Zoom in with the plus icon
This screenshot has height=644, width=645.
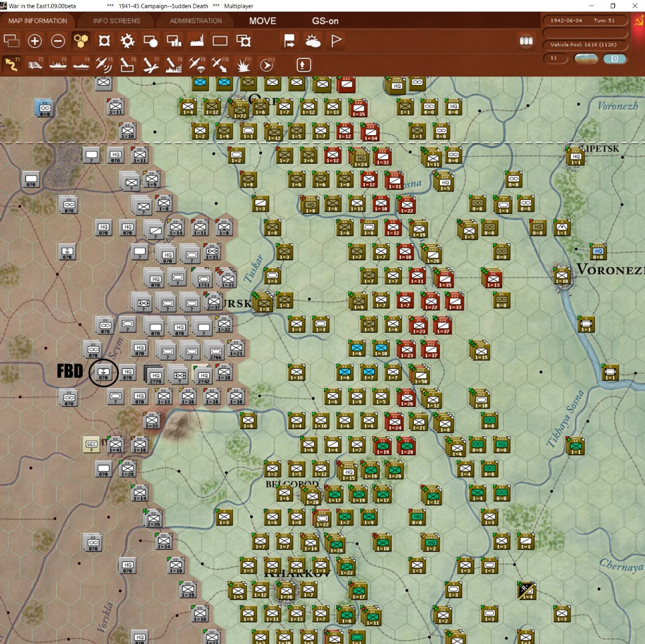(x=35, y=41)
